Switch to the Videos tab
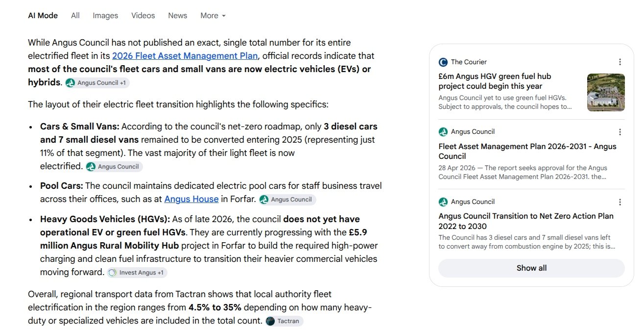 pos(143,16)
